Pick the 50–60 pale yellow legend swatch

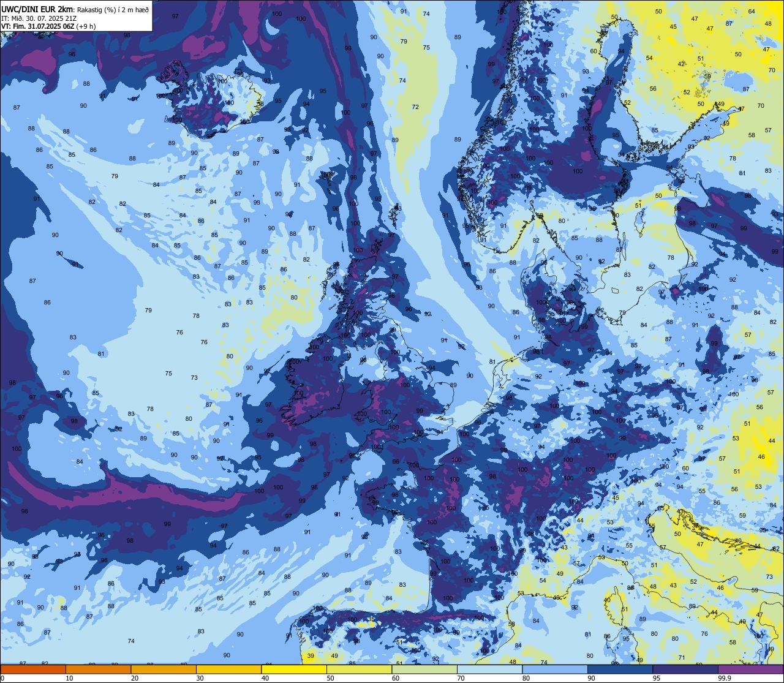click(359, 669)
